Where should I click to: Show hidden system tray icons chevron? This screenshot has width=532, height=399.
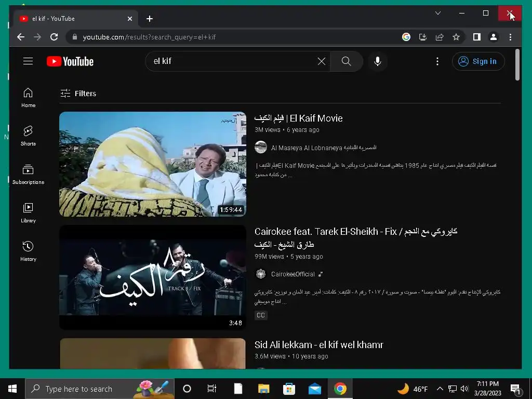pyautogui.click(x=440, y=389)
